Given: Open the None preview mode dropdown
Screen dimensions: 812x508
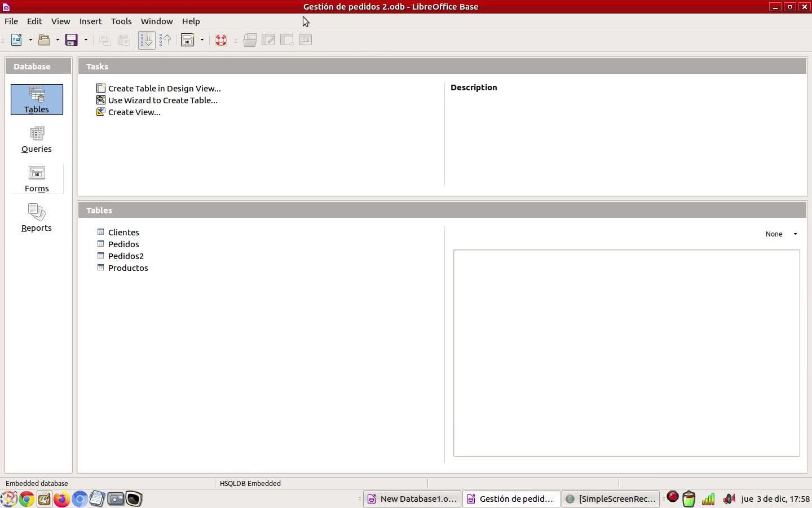Looking at the screenshot, I should pyautogui.click(x=781, y=234).
